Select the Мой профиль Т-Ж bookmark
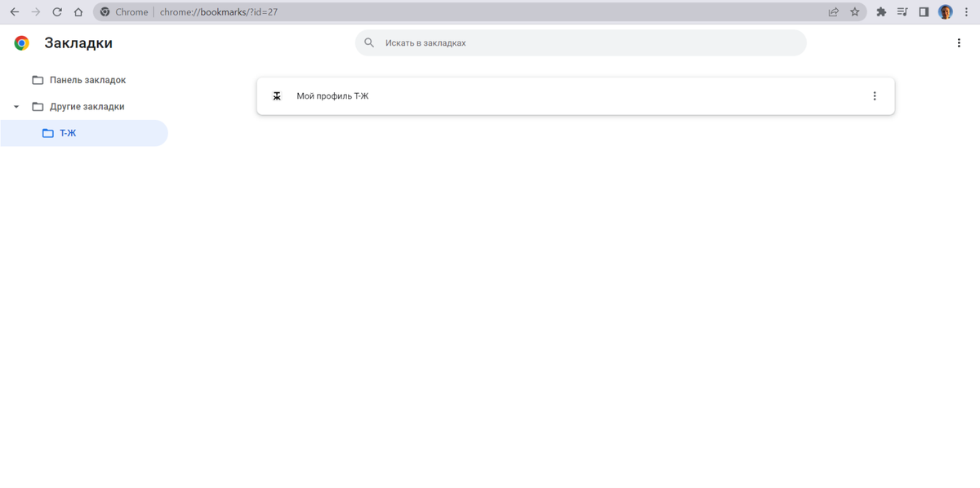 [576, 96]
